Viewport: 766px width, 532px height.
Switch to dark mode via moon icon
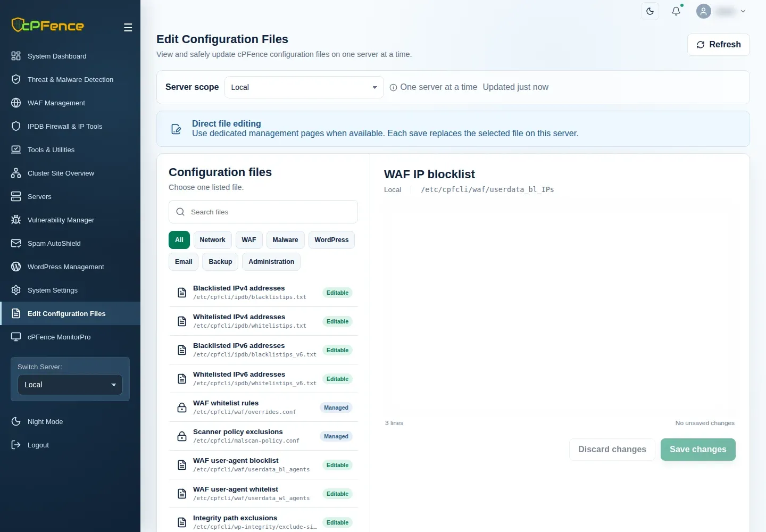click(x=650, y=11)
